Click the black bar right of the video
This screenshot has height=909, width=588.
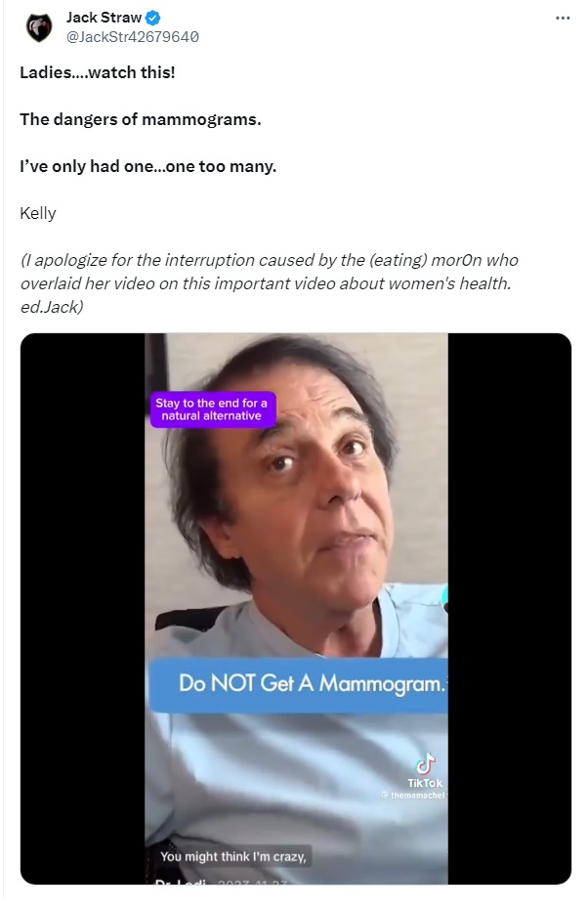[x=510, y=609]
